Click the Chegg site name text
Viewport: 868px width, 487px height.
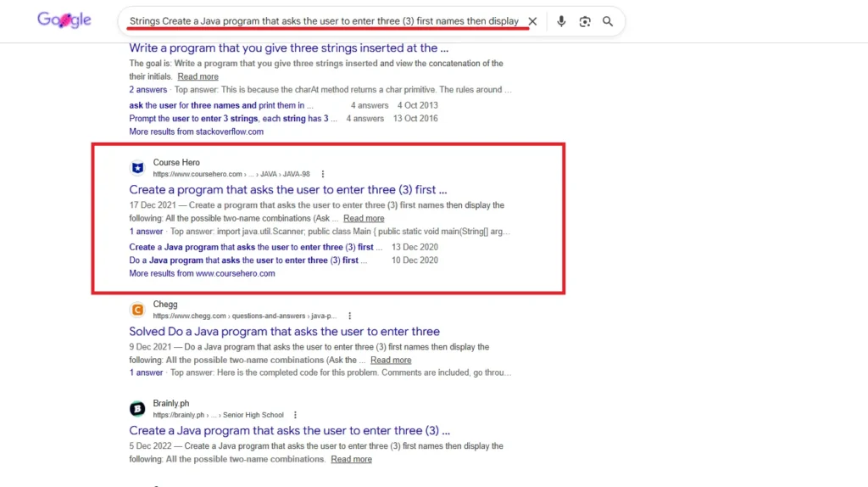(165, 305)
